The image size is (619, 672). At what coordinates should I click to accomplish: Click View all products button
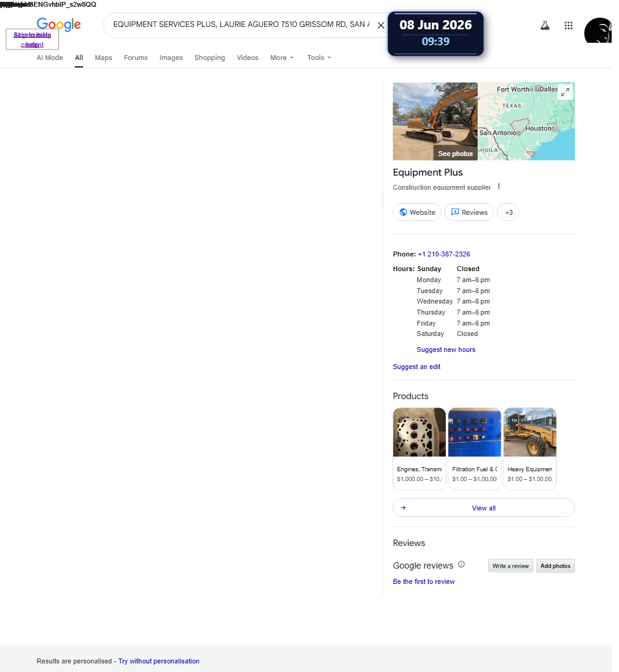point(484,508)
